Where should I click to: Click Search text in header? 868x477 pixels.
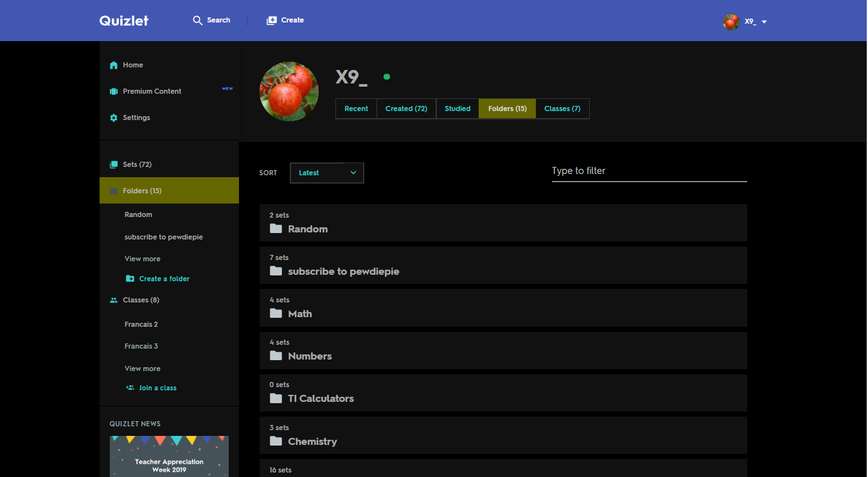pyautogui.click(x=218, y=21)
